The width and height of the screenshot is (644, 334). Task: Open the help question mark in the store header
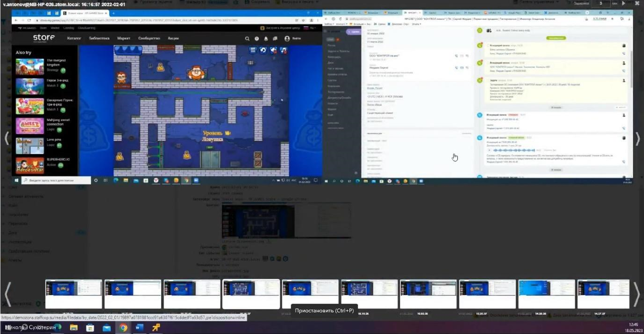(x=256, y=39)
